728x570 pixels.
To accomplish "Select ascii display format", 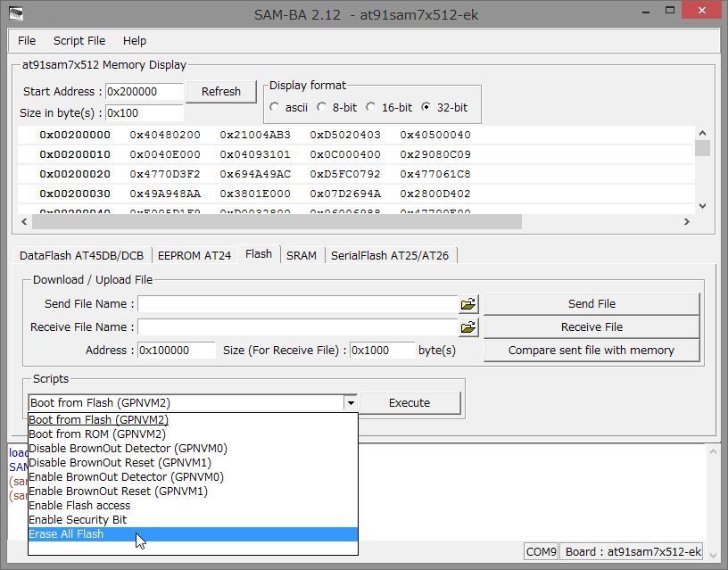I will pyautogui.click(x=275, y=107).
